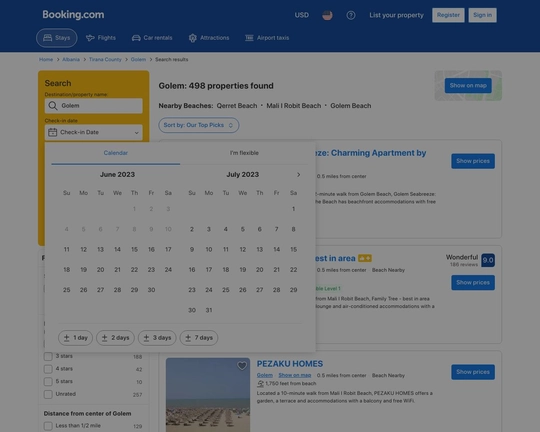
Task: Save PEZAKU HOMES with heart icon
Action: point(242,366)
